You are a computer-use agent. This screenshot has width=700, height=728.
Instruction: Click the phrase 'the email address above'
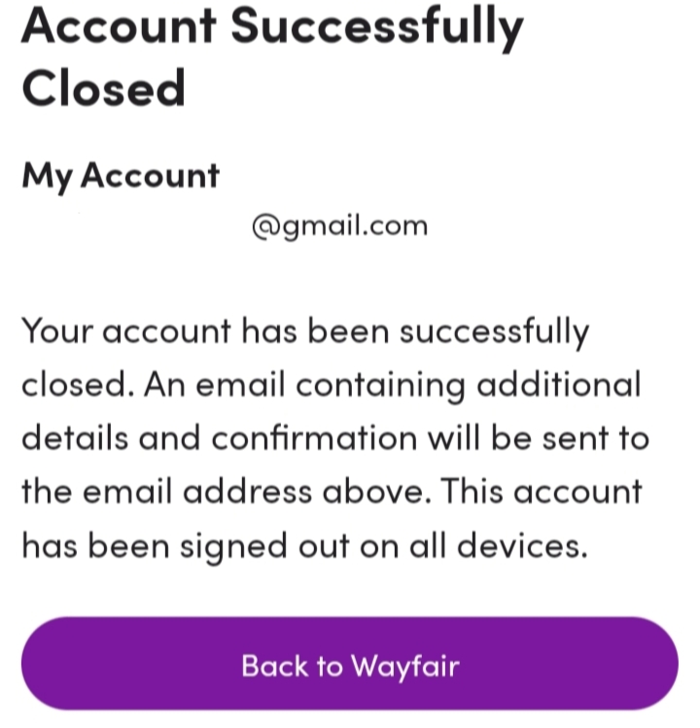coord(226,492)
